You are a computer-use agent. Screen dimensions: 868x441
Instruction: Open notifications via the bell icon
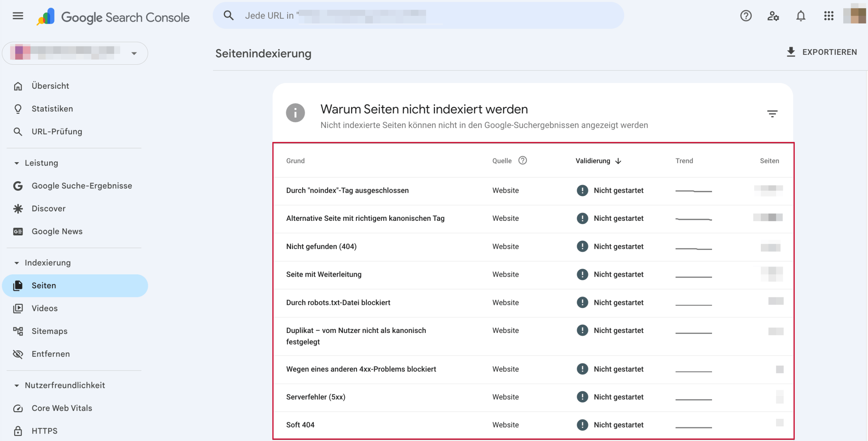[801, 16]
